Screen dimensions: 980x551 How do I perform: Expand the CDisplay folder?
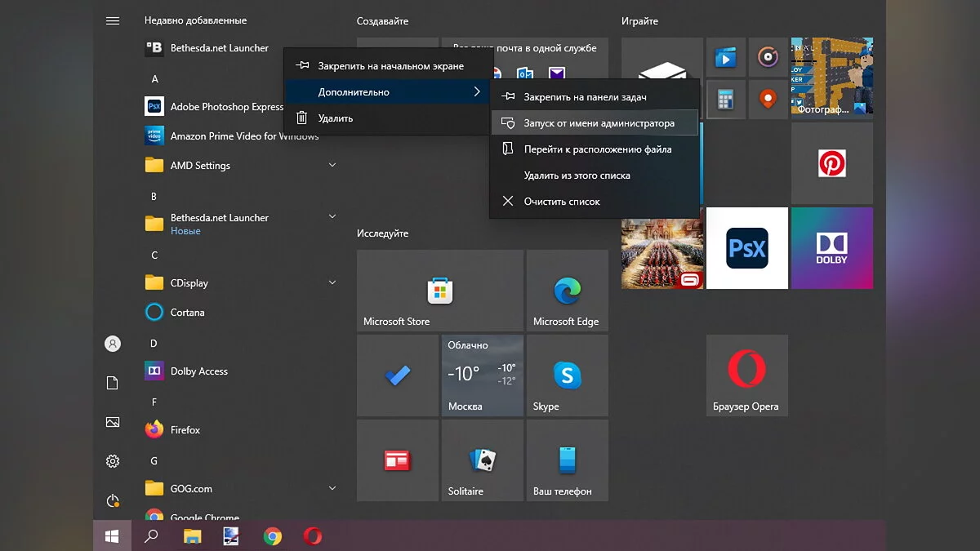tap(332, 283)
